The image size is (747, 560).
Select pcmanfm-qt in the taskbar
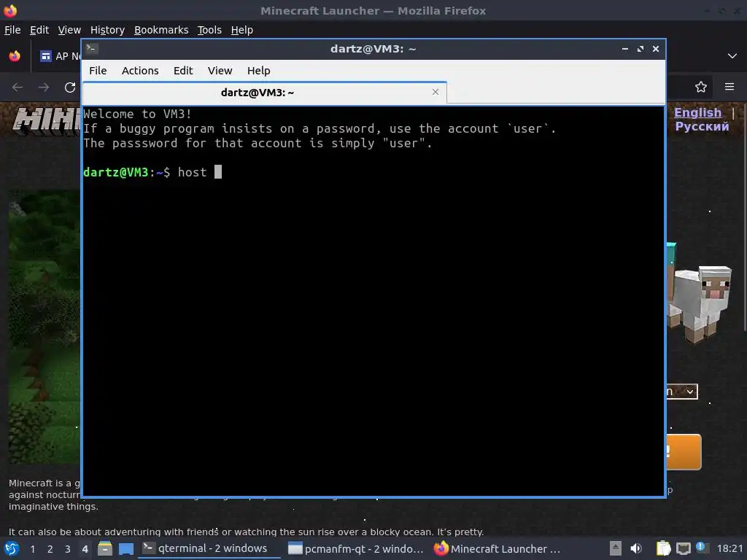(356, 548)
